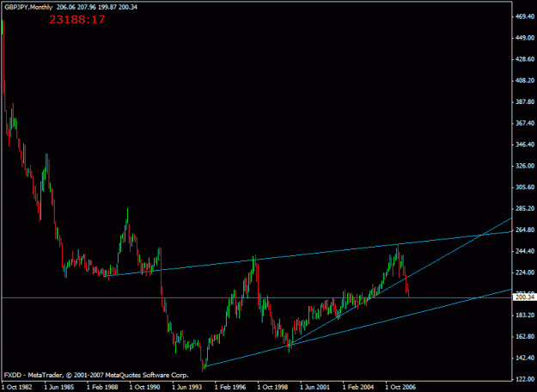Click the 326.00 price axis label

coord(527,166)
